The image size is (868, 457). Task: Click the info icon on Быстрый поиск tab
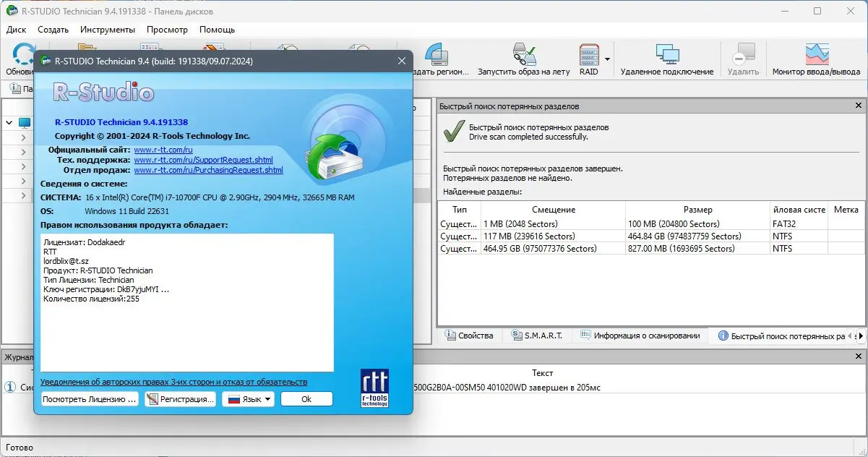723,335
